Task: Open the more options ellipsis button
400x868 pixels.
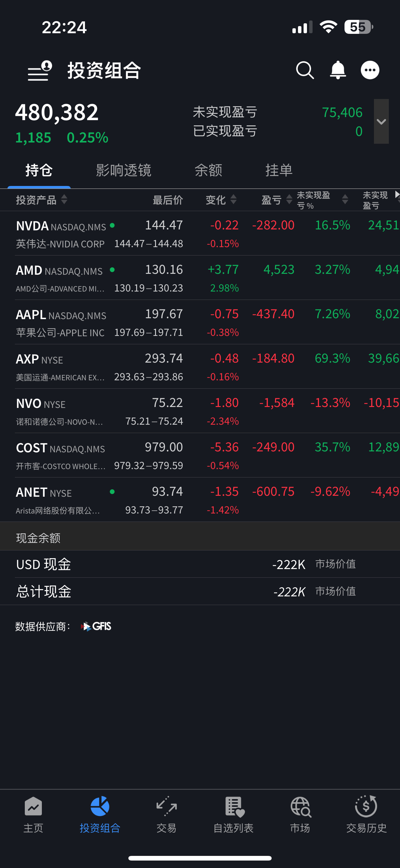Action: (x=370, y=70)
